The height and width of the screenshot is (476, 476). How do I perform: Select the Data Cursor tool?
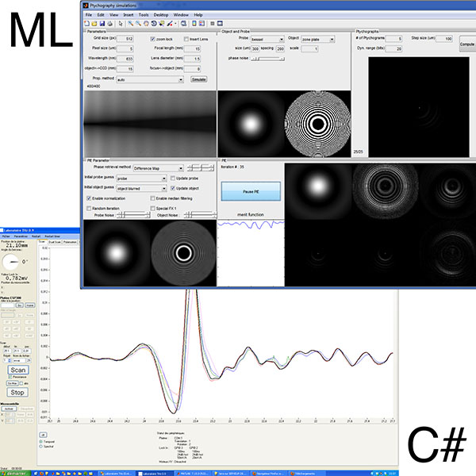coord(161,23)
